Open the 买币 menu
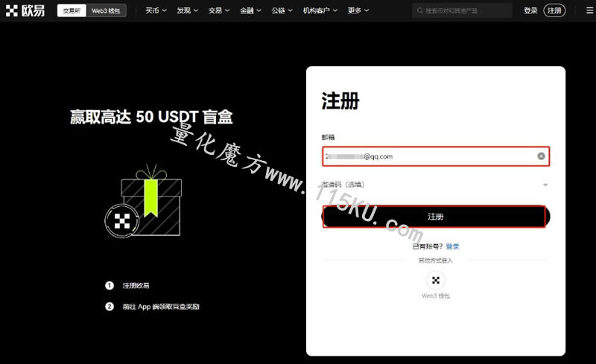The image size is (596, 364). coord(156,10)
